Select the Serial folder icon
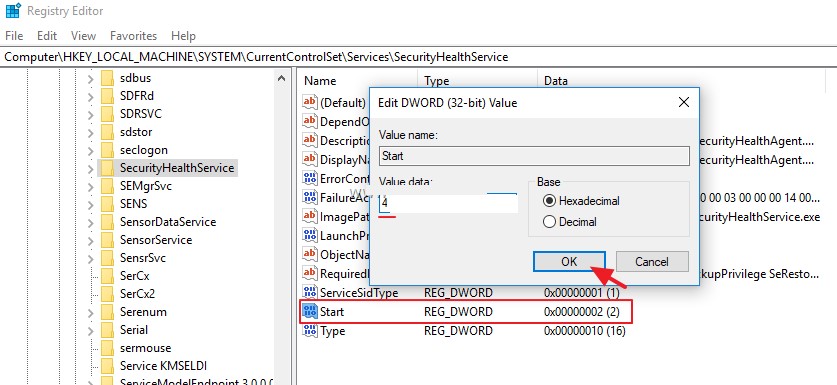 click(x=107, y=330)
